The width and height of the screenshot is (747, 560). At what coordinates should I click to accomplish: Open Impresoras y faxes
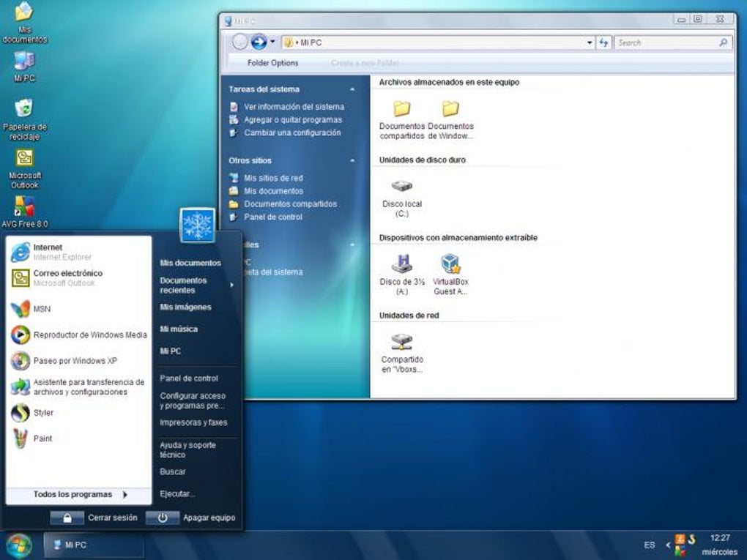point(193,422)
